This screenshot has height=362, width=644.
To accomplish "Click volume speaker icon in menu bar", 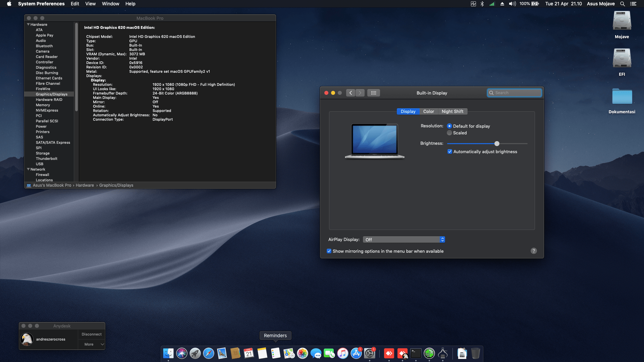I will click(x=512, y=4).
